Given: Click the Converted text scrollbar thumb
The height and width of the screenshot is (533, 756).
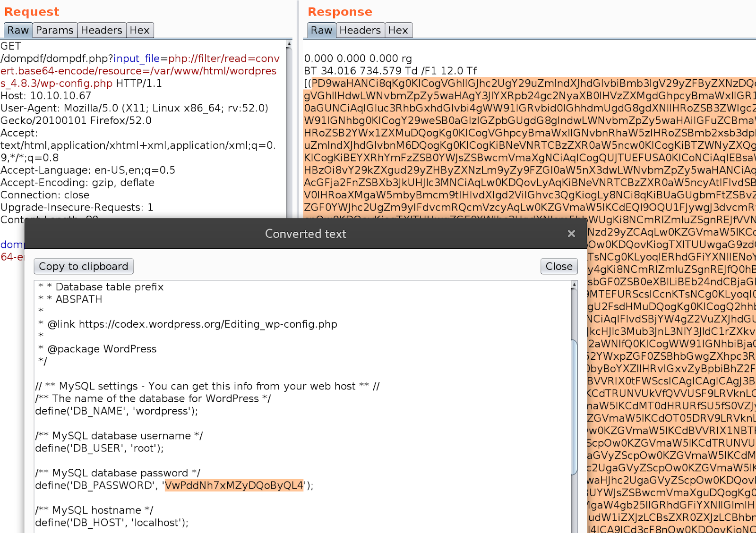Looking at the screenshot, I should 574,407.
